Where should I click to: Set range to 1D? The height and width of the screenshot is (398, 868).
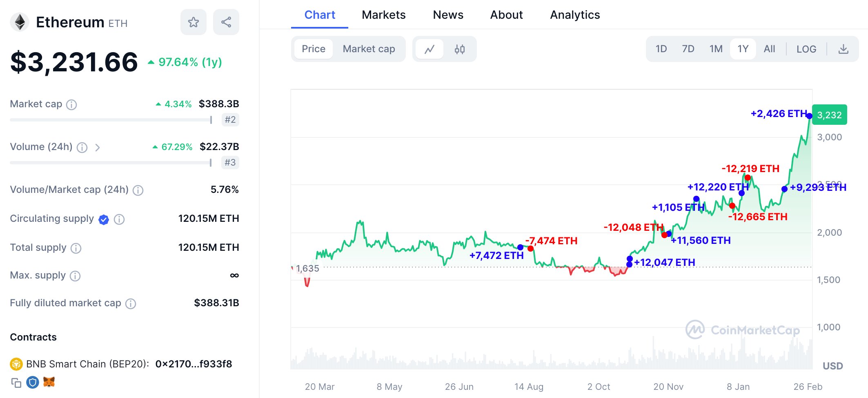coord(661,49)
